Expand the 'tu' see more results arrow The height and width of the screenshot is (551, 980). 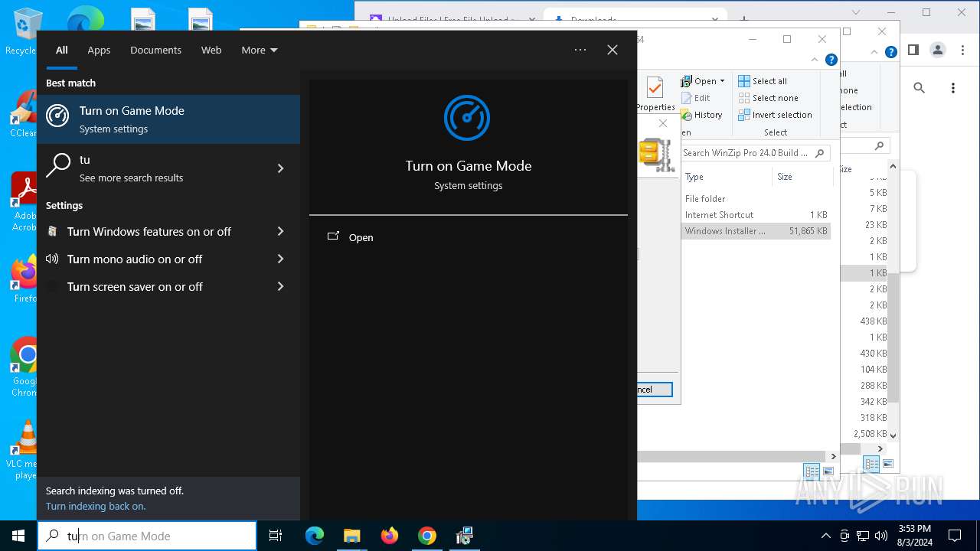coord(280,168)
